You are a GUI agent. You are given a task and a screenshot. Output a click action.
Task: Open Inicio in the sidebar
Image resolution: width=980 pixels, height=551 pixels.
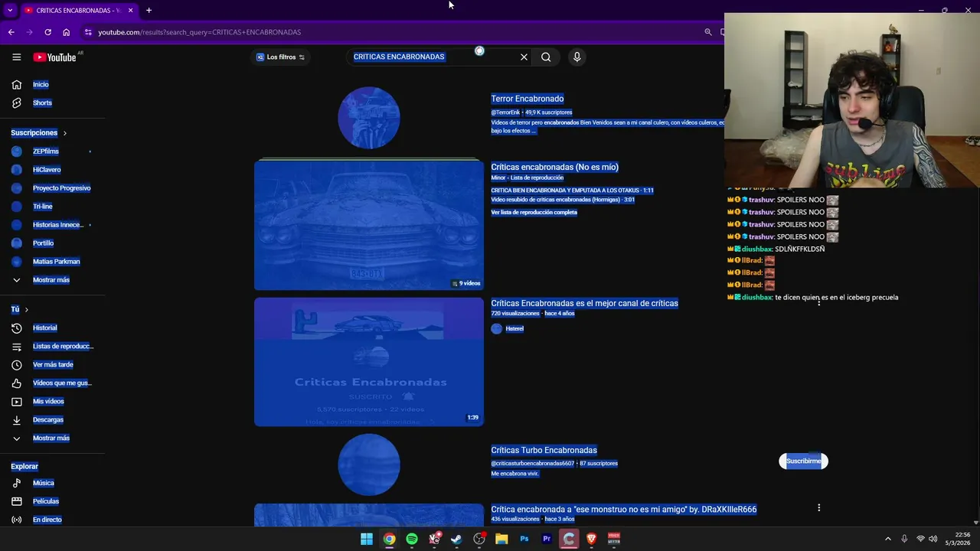click(x=41, y=84)
